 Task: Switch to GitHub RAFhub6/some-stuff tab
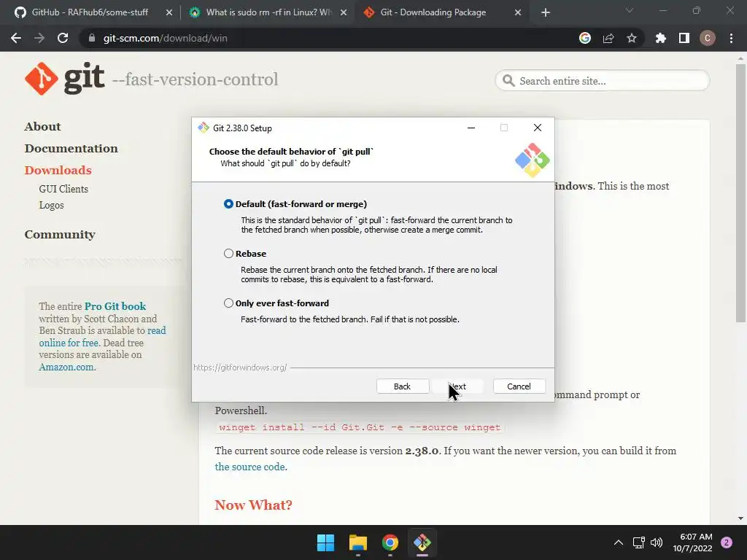(90, 12)
